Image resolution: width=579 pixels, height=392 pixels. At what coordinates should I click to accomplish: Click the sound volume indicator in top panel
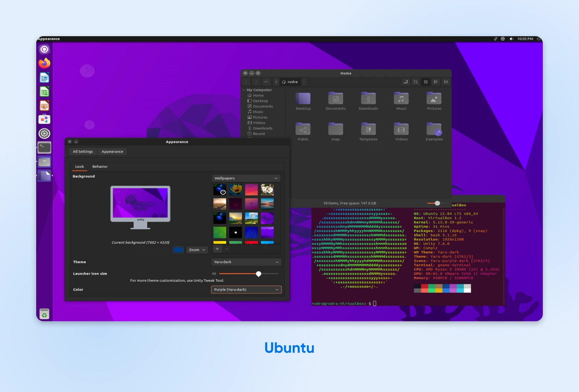tap(511, 39)
